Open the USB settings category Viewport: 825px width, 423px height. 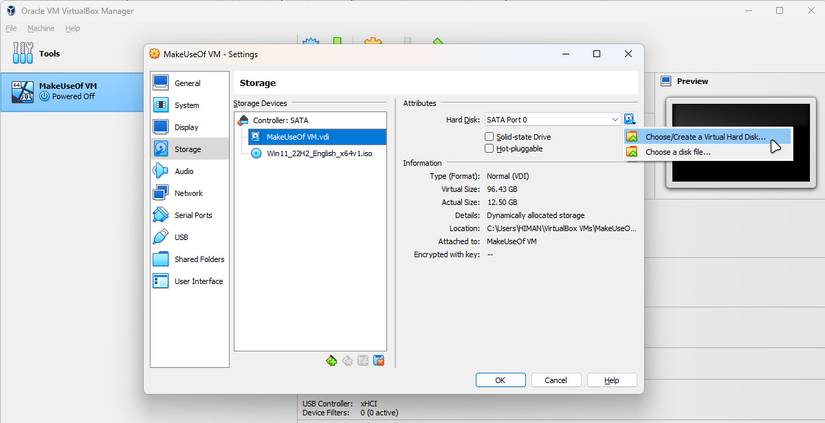189,237
